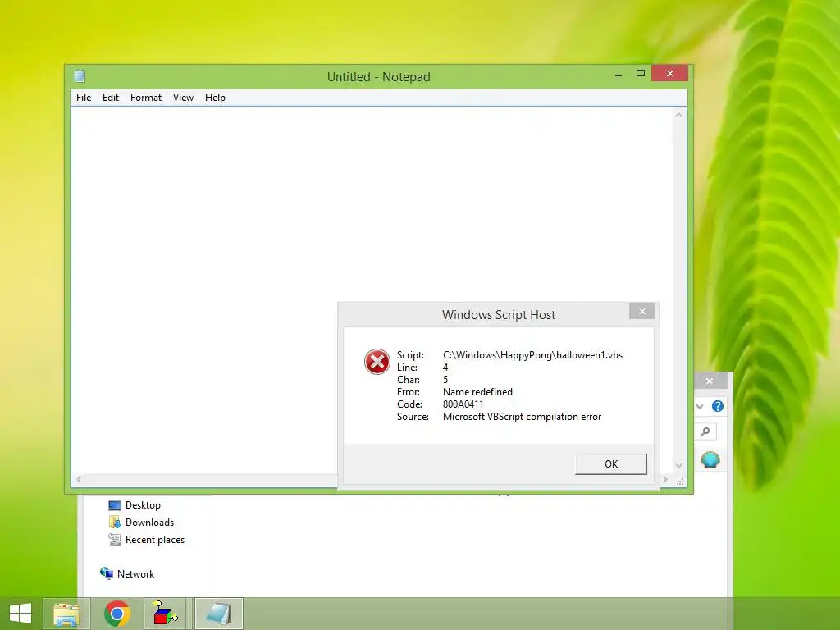840x630 pixels.
Task: Click the Untitled - Notepad title bar text
Action: pyautogui.click(x=379, y=76)
